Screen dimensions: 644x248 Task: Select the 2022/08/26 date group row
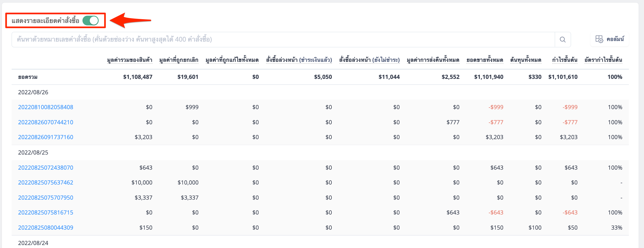tap(320, 92)
